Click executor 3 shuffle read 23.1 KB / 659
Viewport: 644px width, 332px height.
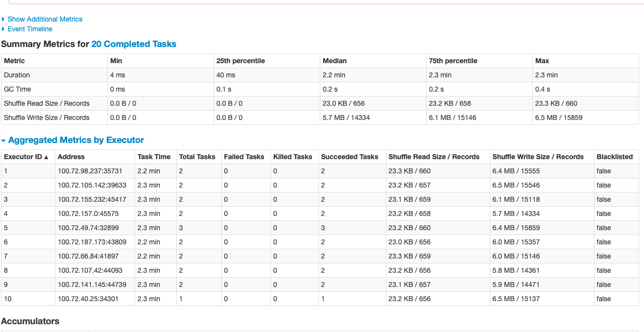point(409,199)
